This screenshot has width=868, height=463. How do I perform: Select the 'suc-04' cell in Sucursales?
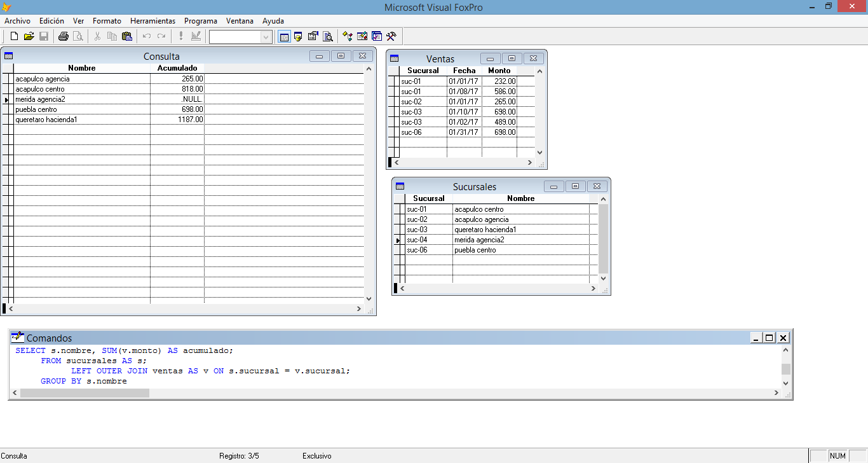click(x=429, y=240)
